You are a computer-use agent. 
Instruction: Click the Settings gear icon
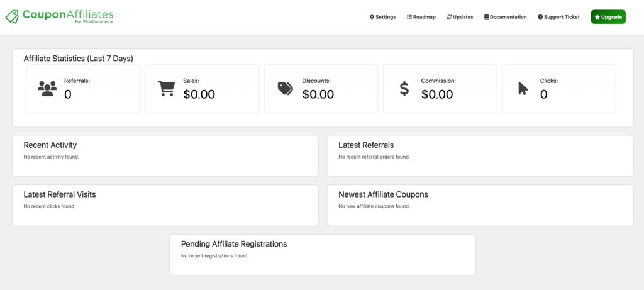[x=372, y=17]
